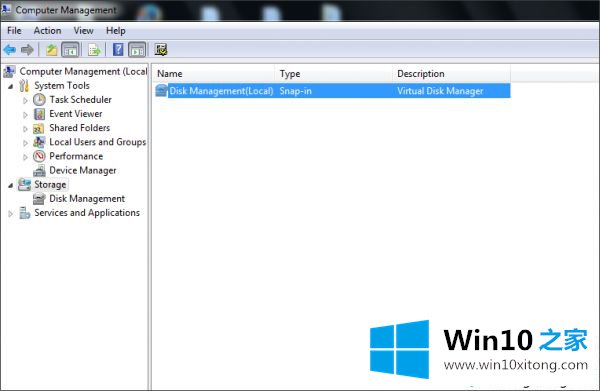Select Task Scheduler in the tree

point(80,100)
